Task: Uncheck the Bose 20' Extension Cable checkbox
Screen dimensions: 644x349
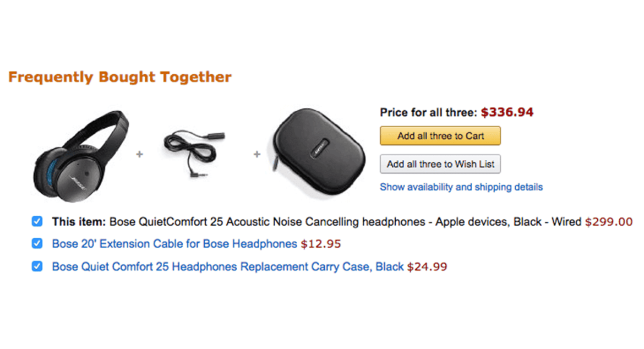Action: click(36, 244)
